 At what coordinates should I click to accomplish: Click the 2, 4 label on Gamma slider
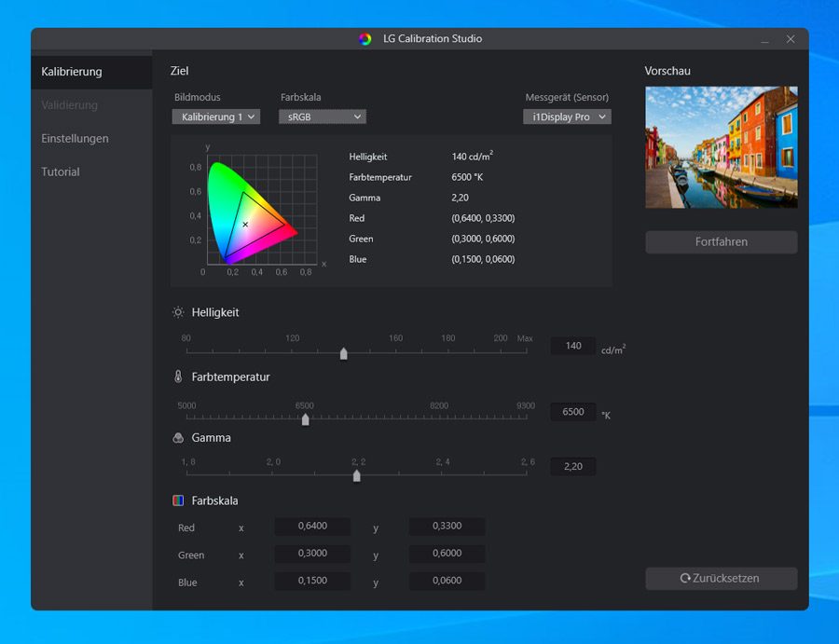click(x=443, y=461)
